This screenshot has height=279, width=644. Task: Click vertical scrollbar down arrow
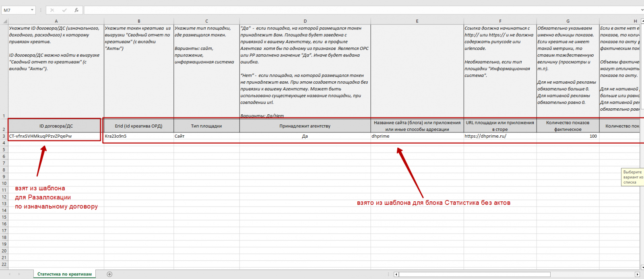click(x=642, y=267)
